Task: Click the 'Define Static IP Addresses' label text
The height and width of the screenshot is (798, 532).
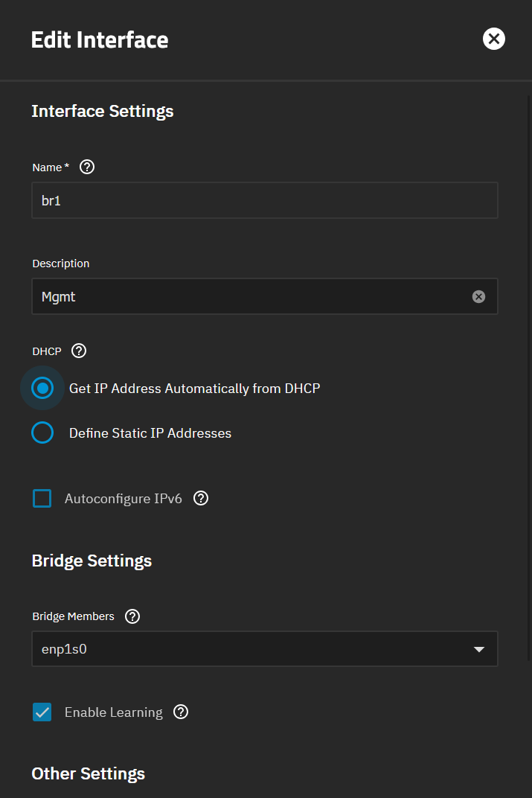Action: pyautogui.click(x=150, y=433)
